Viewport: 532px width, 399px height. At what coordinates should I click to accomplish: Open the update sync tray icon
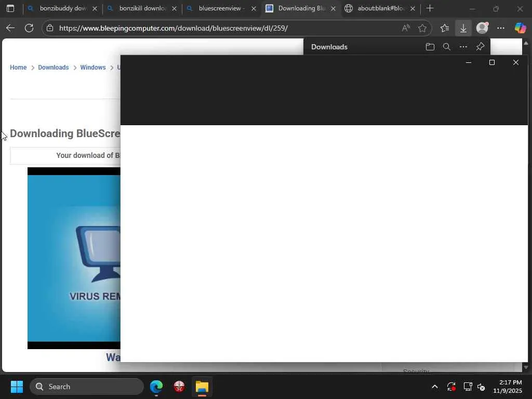(x=451, y=387)
